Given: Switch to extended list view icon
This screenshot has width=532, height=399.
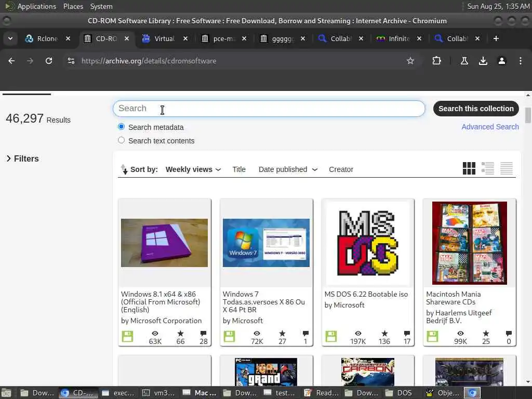Looking at the screenshot, I should click(x=487, y=168).
